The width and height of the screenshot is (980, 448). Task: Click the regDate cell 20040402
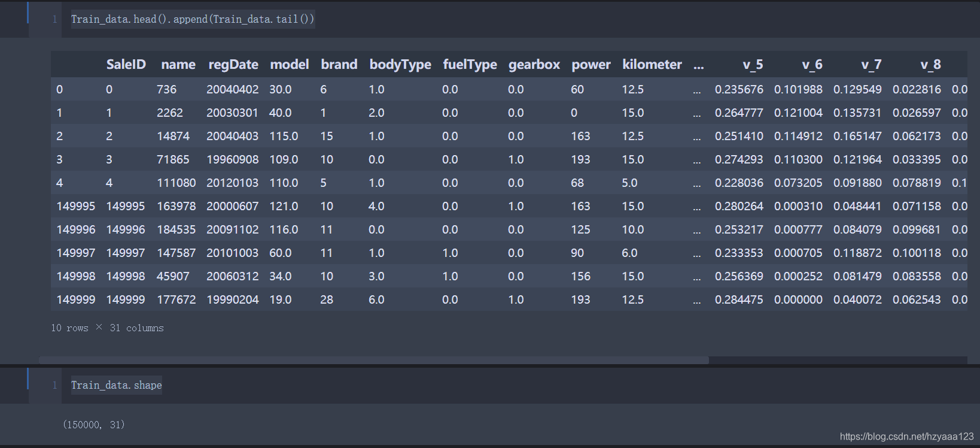[x=233, y=89]
